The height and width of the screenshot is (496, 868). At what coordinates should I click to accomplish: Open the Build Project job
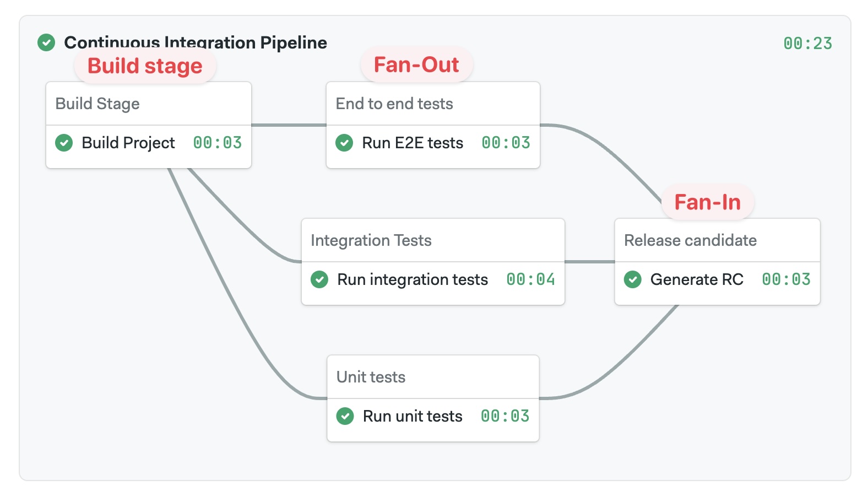click(128, 143)
